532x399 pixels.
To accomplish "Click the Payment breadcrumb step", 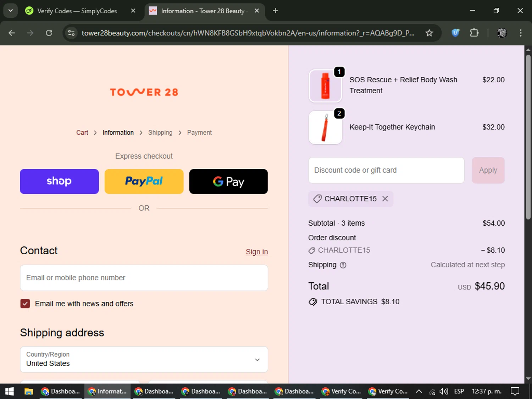I will (x=199, y=132).
